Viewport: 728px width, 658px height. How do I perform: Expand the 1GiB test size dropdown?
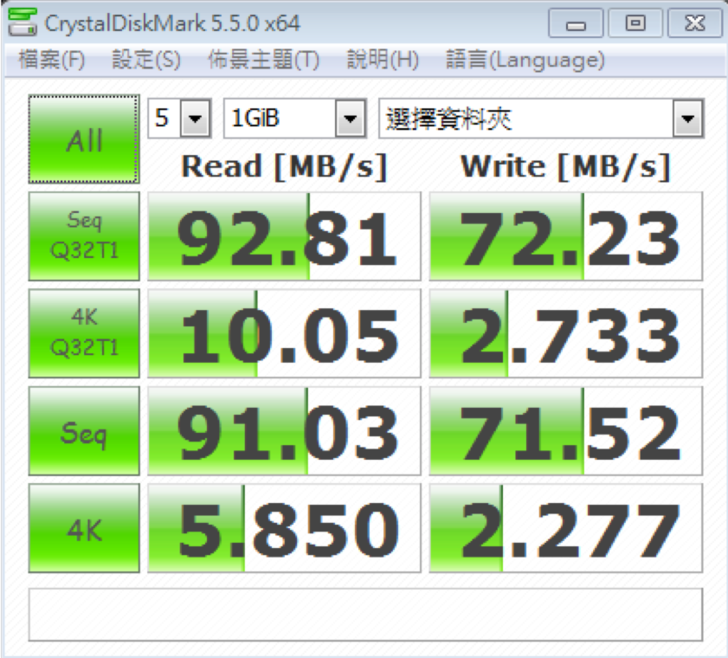[x=294, y=120]
